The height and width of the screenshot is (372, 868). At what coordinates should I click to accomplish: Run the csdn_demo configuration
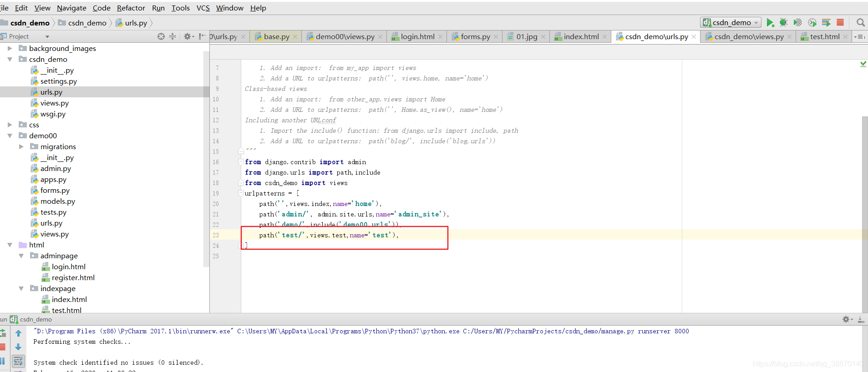coord(770,23)
